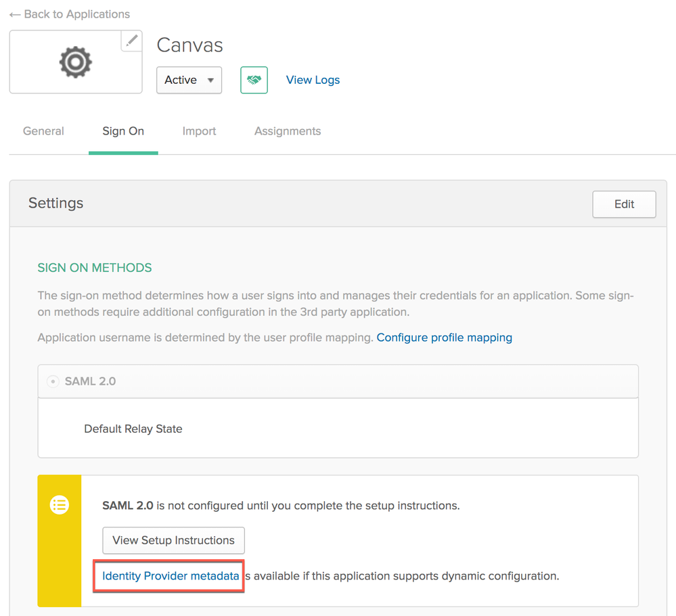Open the Import tab
Viewport: 676px width, 616px height.
(x=199, y=131)
